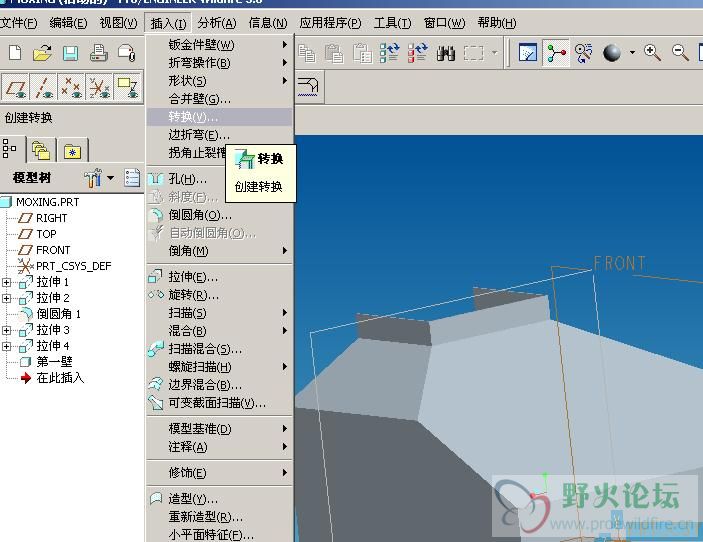Expand the 拉伸 4 feature
This screenshot has width=703, height=542.
tap(6, 347)
